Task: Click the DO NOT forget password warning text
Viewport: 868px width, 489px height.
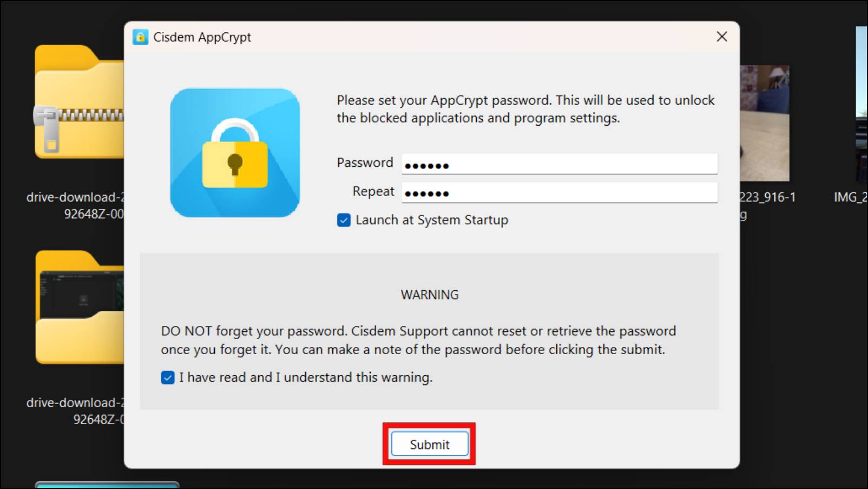Action: click(418, 340)
